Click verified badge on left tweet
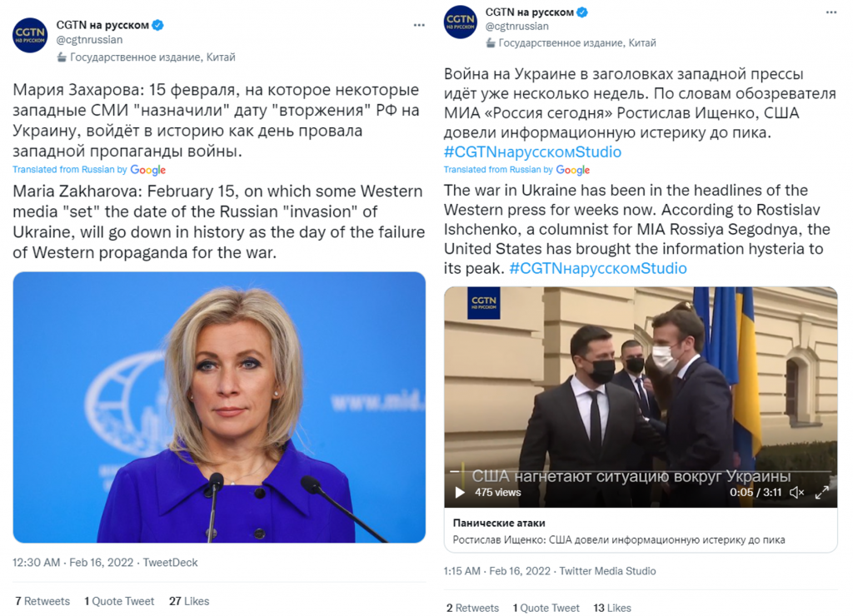853x616 pixels. [x=157, y=25]
